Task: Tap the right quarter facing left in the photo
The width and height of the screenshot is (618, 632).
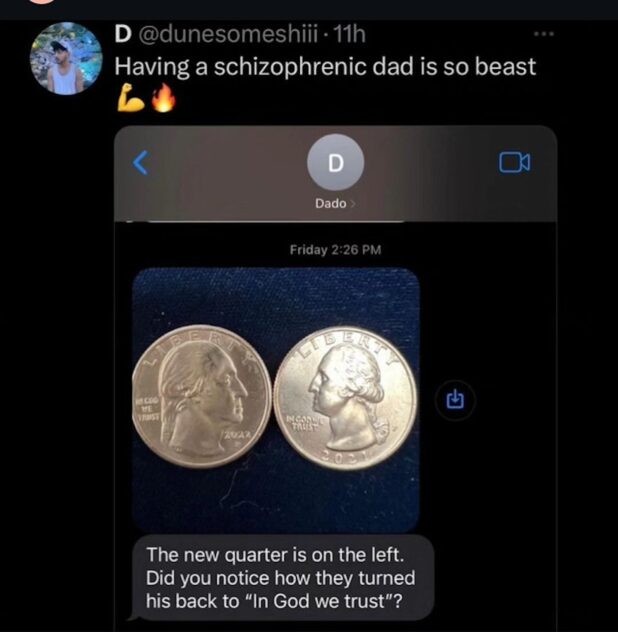Action: 345,398
